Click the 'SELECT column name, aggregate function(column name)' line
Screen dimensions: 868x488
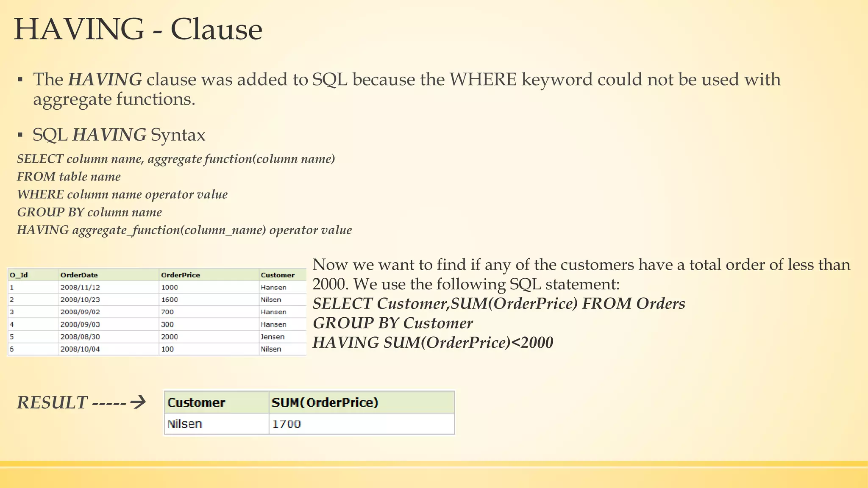point(176,159)
